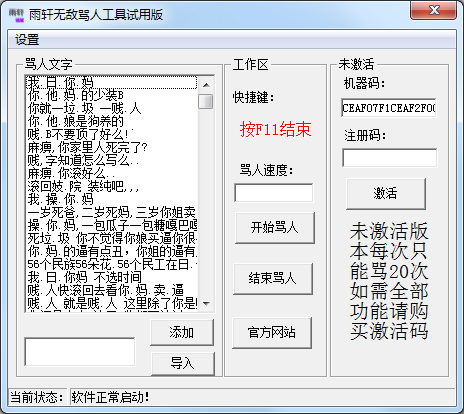Click the list scrollbar up arrow
Screen dimensions: 464x414
pyautogui.click(x=206, y=85)
